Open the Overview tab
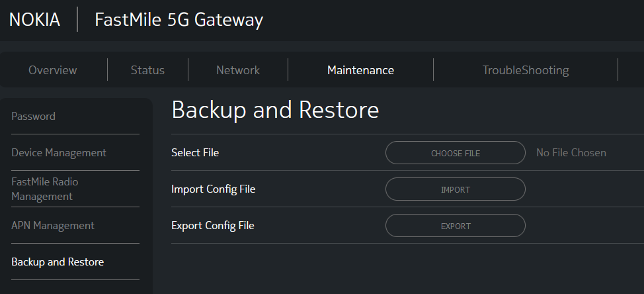 click(x=52, y=70)
